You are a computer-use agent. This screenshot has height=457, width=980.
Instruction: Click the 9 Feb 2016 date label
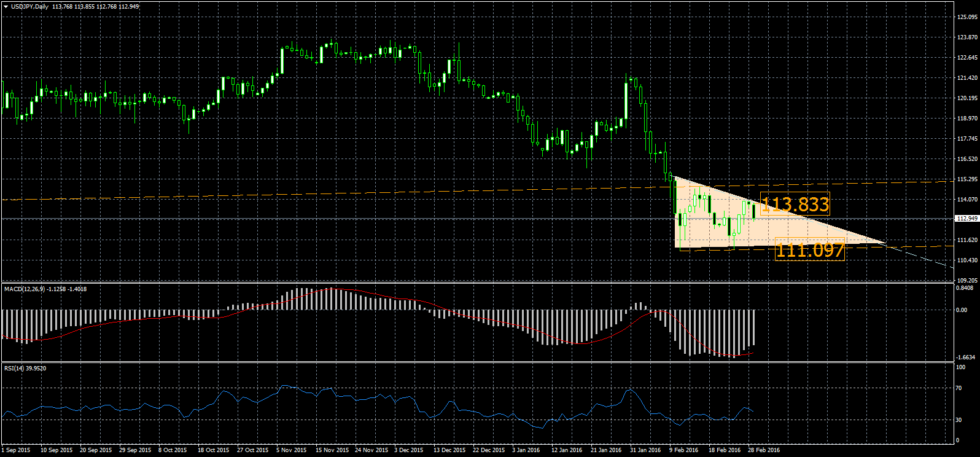click(x=683, y=450)
